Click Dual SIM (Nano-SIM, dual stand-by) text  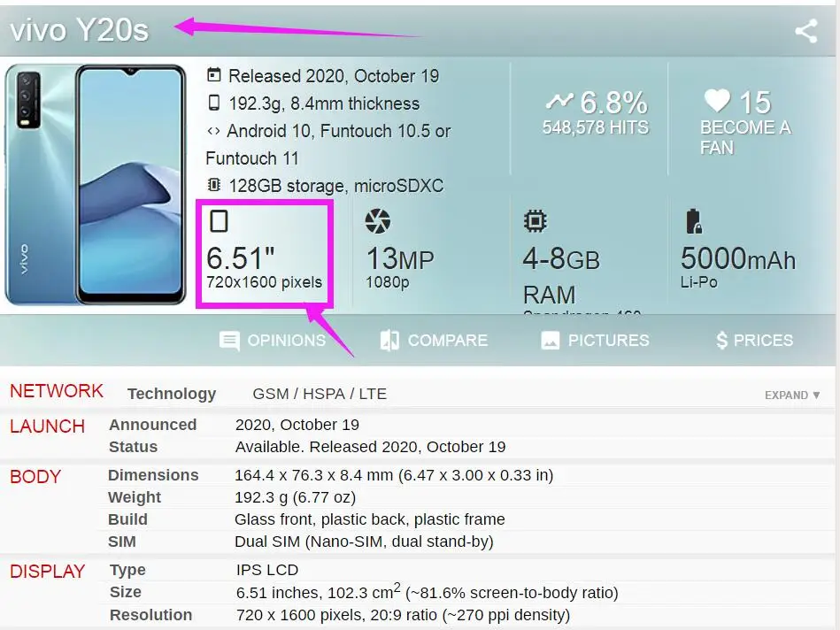pyautogui.click(x=364, y=542)
